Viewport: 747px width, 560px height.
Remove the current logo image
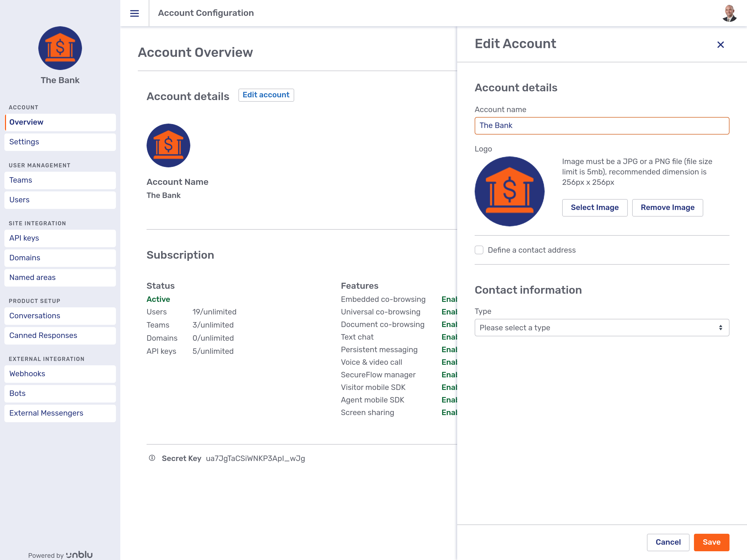(x=667, y=207)
